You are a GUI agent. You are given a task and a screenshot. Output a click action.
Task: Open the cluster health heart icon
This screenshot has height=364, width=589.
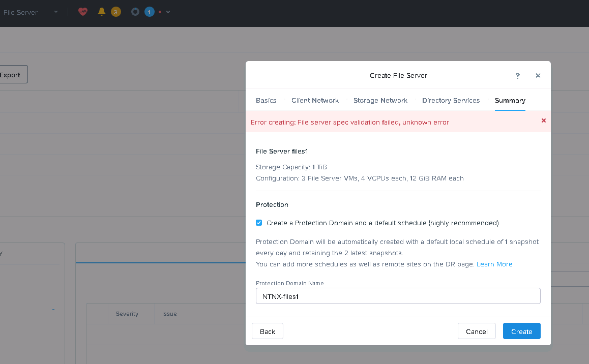(x=82, y=12)
